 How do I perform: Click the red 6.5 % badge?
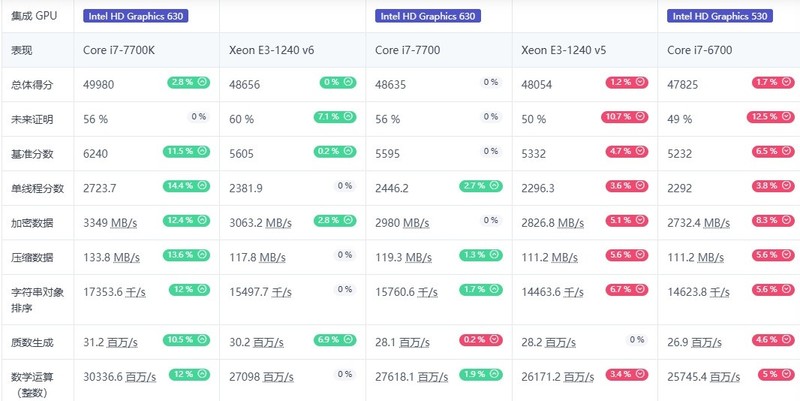(x=773, y=152)
